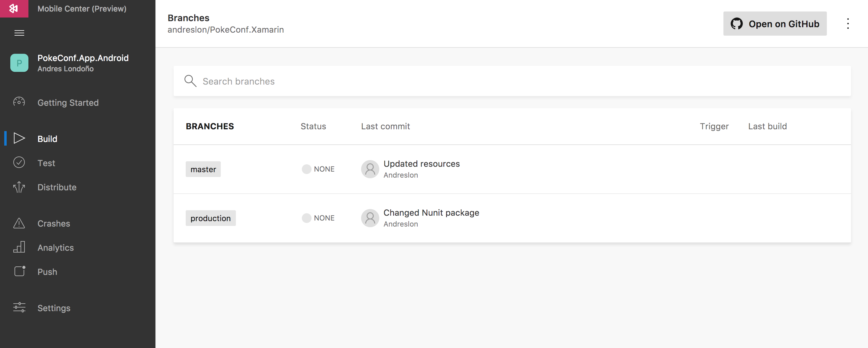Click Open on GitHub button

coord(775,24)
